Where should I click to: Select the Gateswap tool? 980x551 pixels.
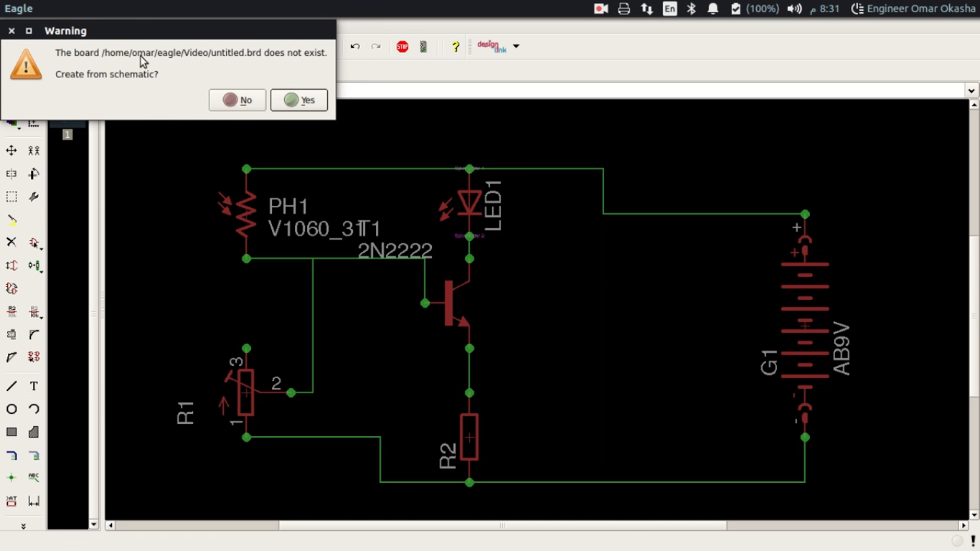(11, 288)
